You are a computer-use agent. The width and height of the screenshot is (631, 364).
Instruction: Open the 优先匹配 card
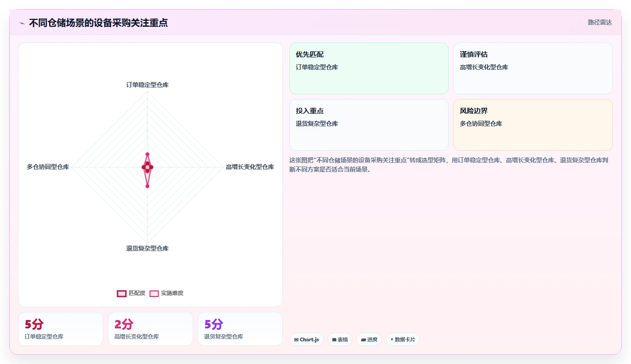pyautogui.click(x=369, y=68)
